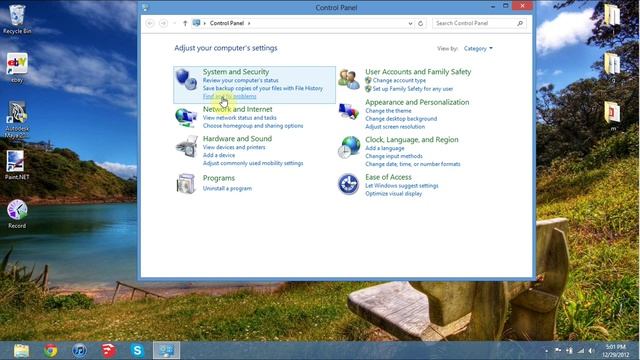Click Review your computer's status
This screenshot has width=640, height=360.
click(240, 80)
